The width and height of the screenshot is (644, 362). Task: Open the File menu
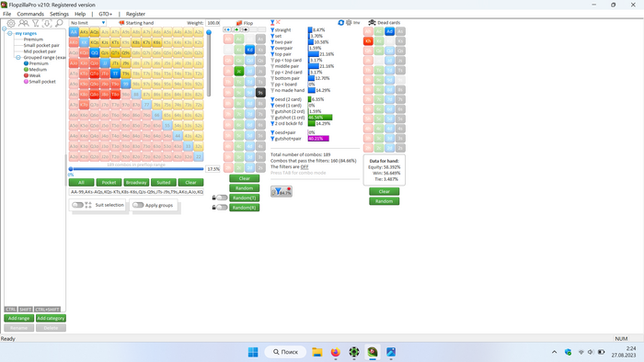(x=7, y=14)
